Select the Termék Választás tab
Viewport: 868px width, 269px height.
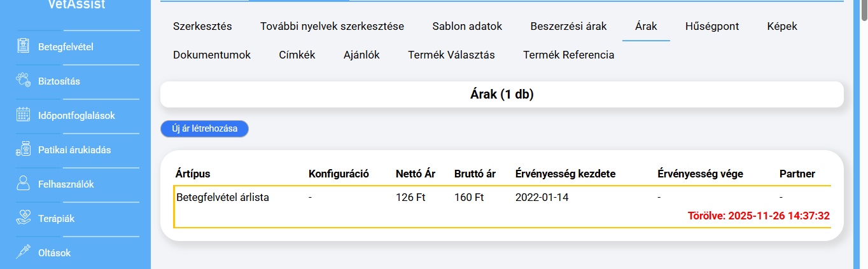point(451,55)
